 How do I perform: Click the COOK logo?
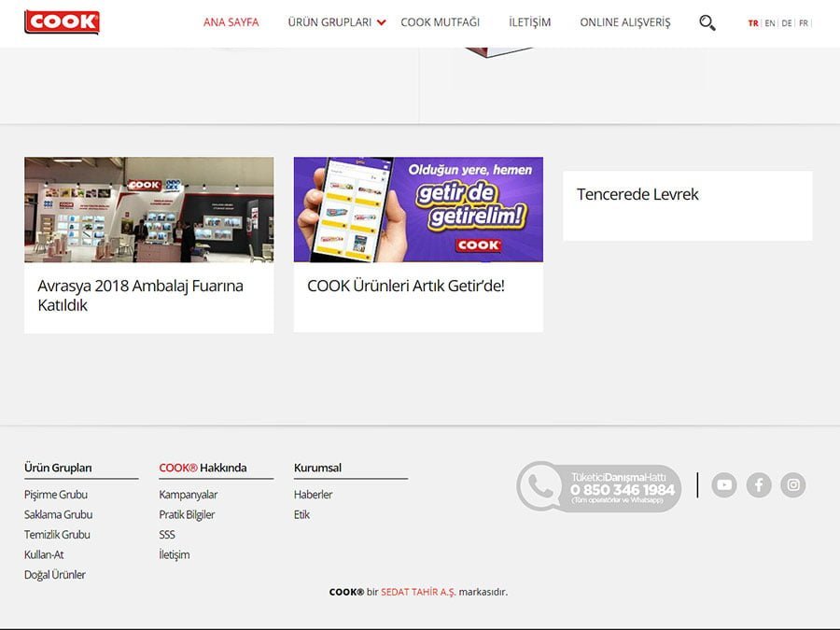coord(62,21)
